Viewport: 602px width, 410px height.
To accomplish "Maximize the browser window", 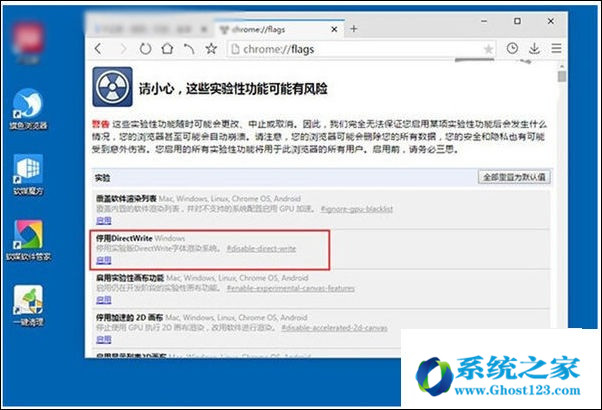I will pyautogui.click(x=518, y=21).
